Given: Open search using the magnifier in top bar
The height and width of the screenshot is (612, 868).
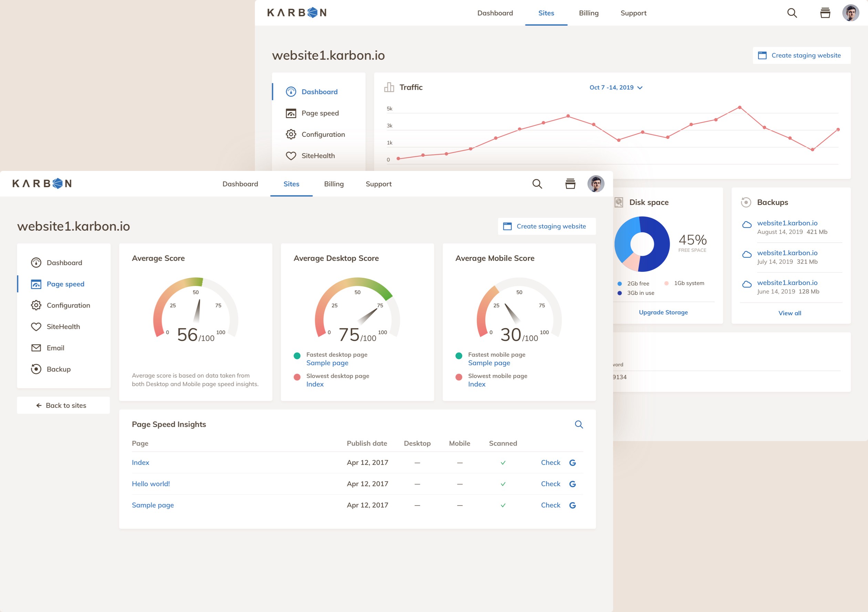Looking at the screenshot, I should (537, 184).
